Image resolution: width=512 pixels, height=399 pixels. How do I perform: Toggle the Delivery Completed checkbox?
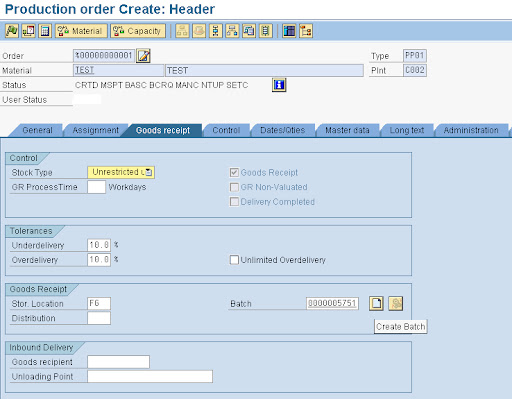point(234,202)
